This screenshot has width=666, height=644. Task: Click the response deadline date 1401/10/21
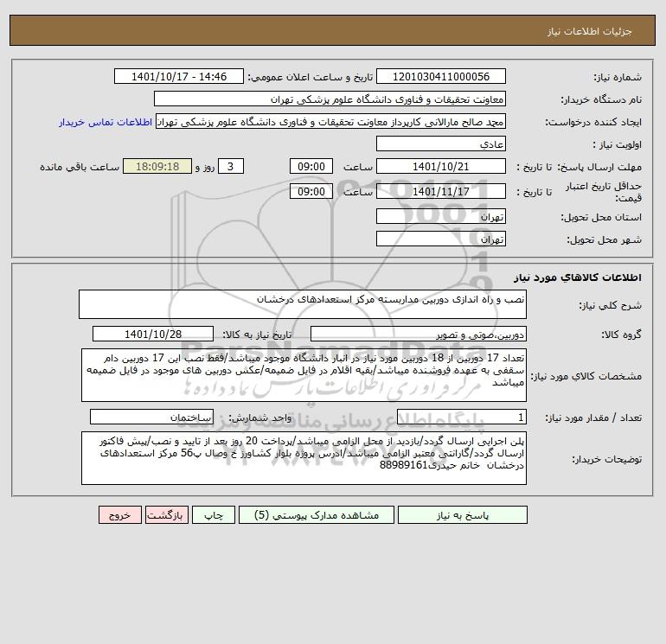point(441,167)
